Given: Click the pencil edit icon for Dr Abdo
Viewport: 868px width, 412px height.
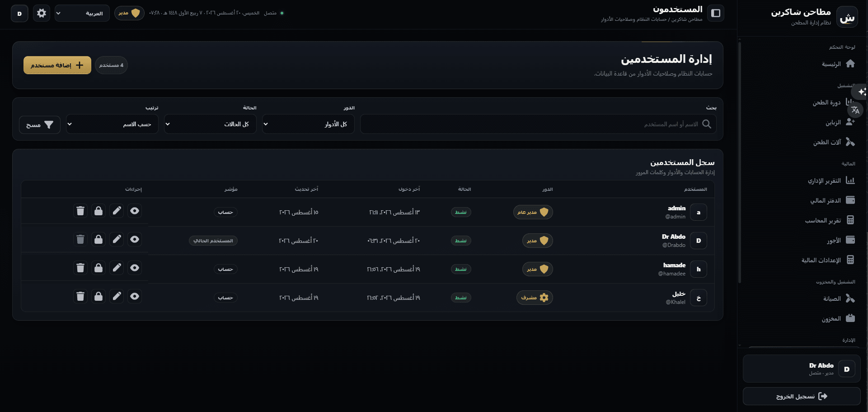Looking at the screenshot, I should point(117,239).
